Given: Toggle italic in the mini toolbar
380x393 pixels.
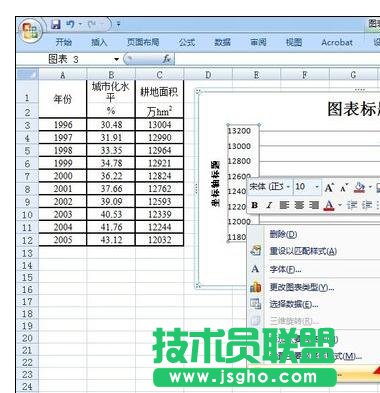Looking at the screenshot, I should click(269, 205).
